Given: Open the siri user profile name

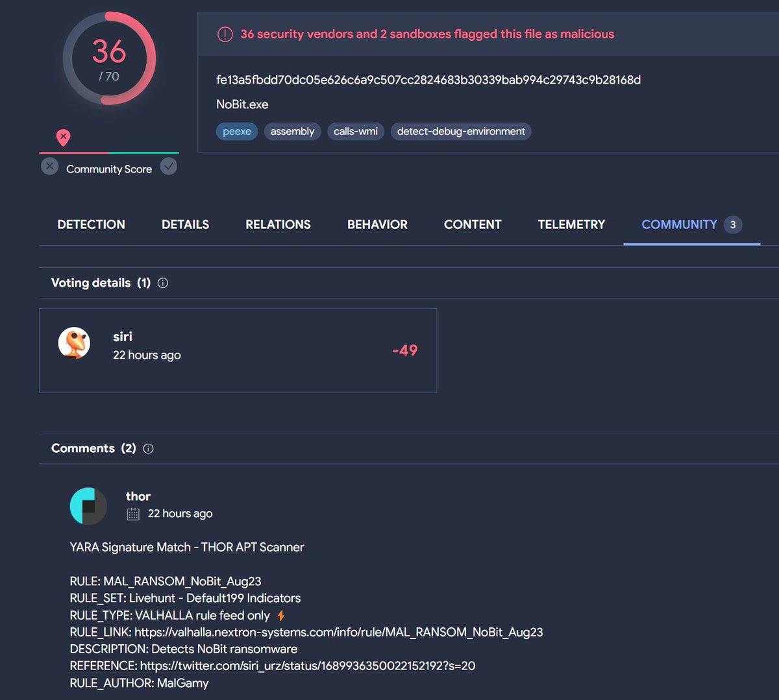Looking at the screenshot, I should (123, 337).
